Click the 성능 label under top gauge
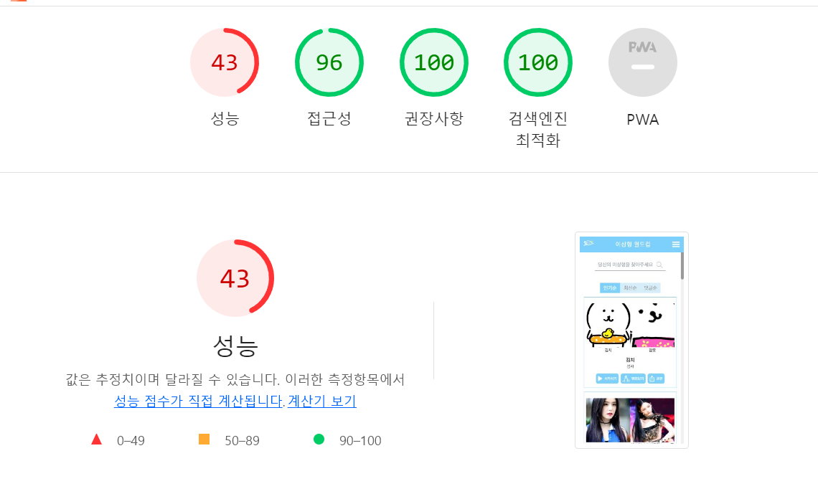The image size is (818, 504). tap(225, 119)
